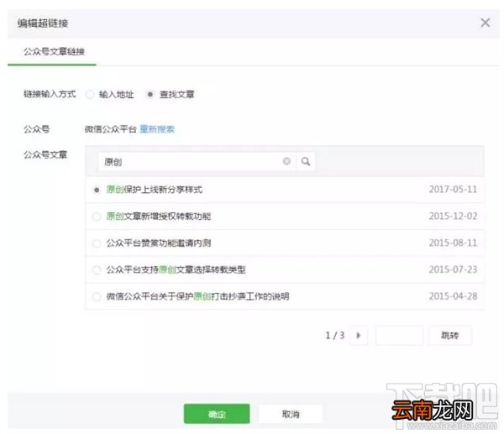Click the date 2017-05-11
The width and height of the screenshot is (504, 434).
click(453, 189)
